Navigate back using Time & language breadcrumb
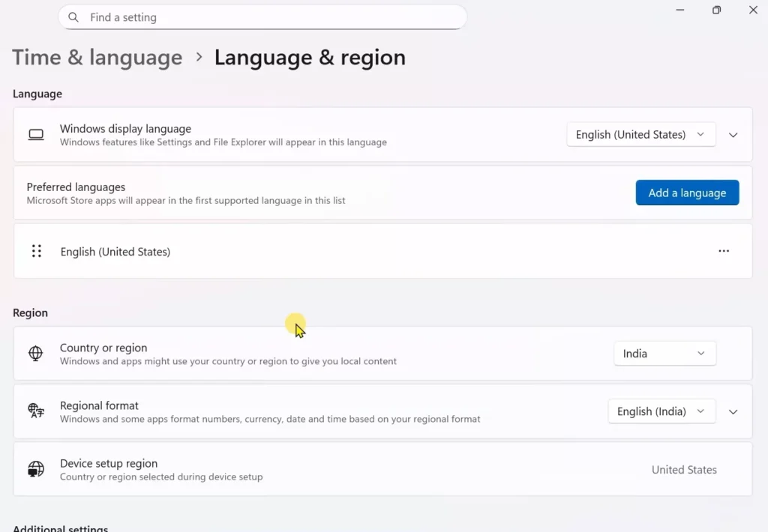 click(x=97, y=57)
